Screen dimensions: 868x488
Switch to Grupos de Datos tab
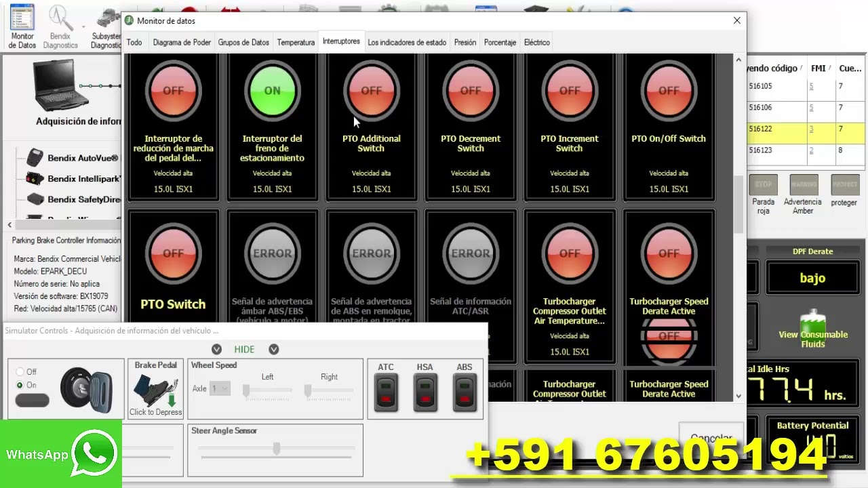(243, 42)
